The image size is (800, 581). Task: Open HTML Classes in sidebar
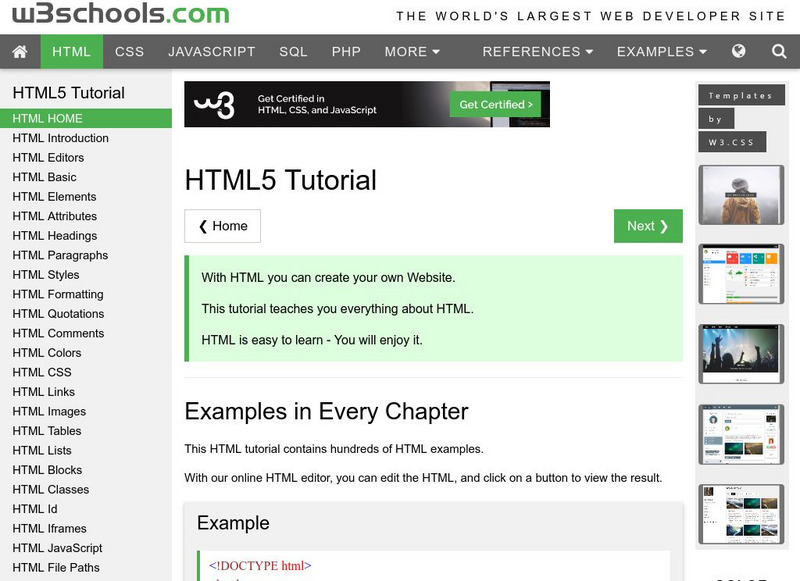pos(86,489)
